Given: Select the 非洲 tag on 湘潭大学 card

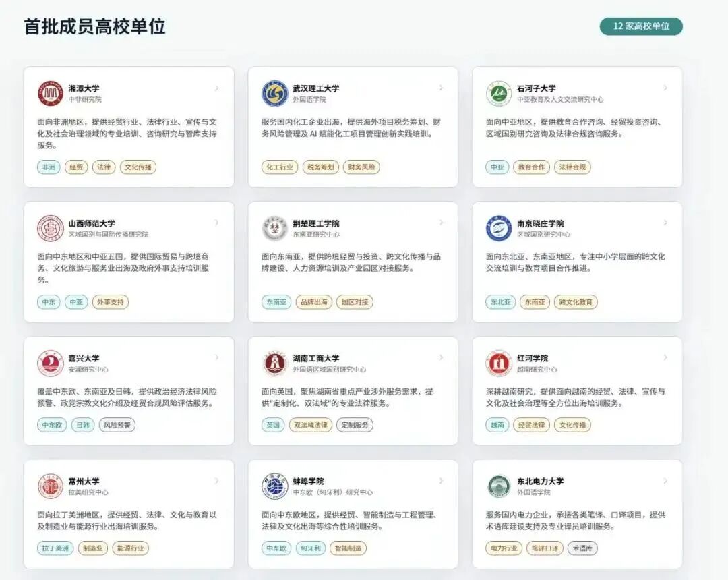Looking at the screenshot, I should coord(49,167).
